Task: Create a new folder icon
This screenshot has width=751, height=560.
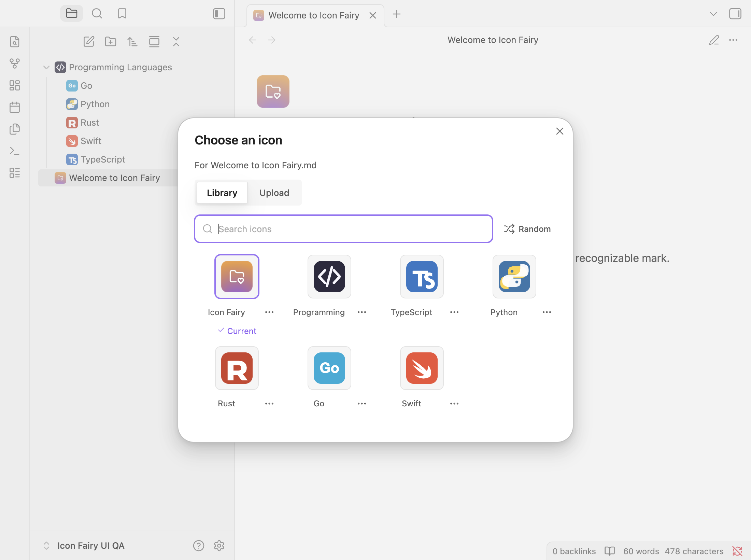Action: pos(111,42)
